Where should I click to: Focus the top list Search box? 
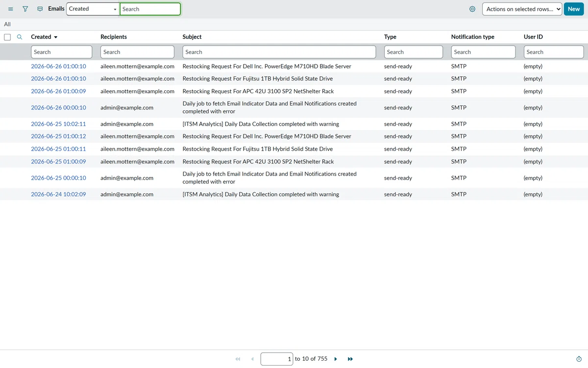[150, 9]
